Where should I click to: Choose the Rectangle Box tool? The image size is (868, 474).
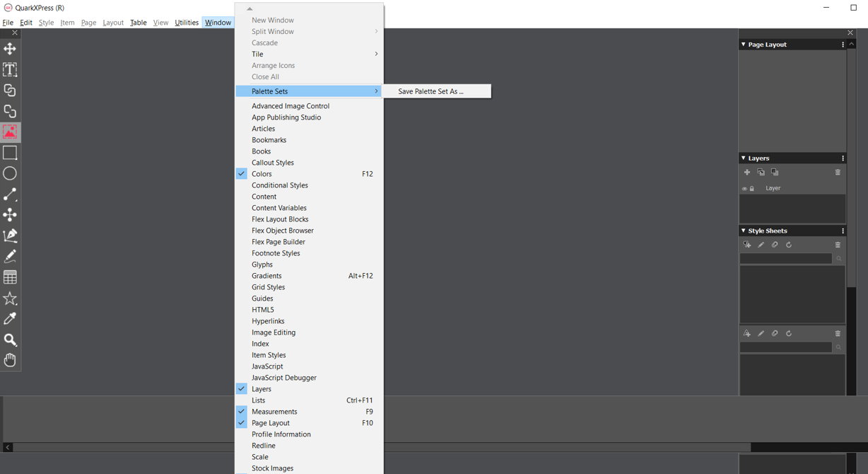(10, 152)
